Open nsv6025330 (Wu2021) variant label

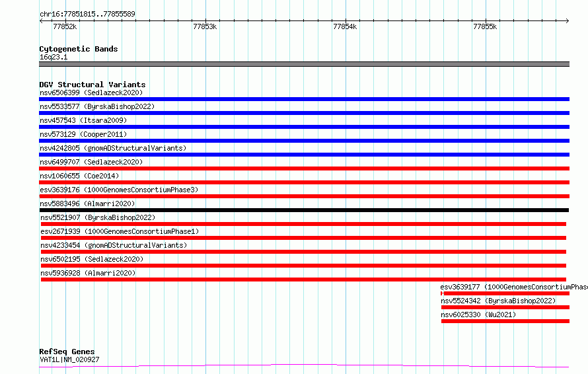coord(478,315)
